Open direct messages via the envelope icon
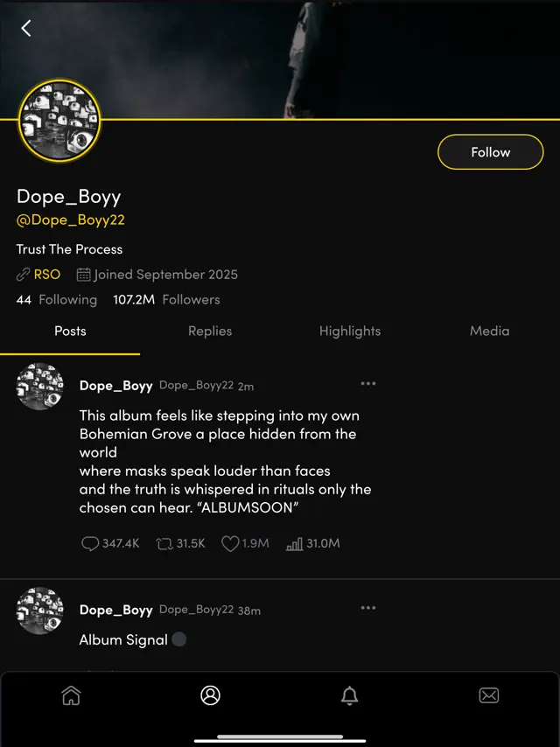The height and width of the screenshot is (747, 560). click(488, 695)
